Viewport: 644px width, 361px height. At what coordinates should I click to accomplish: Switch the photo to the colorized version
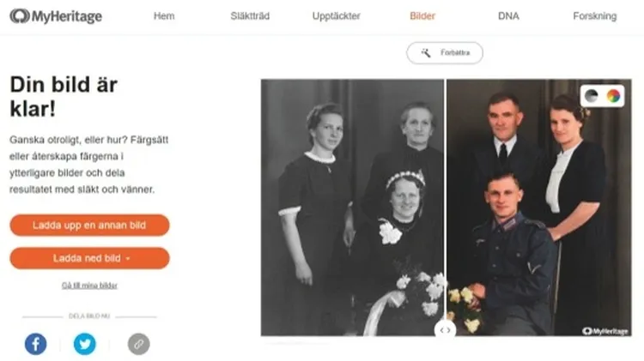[613, 96]
